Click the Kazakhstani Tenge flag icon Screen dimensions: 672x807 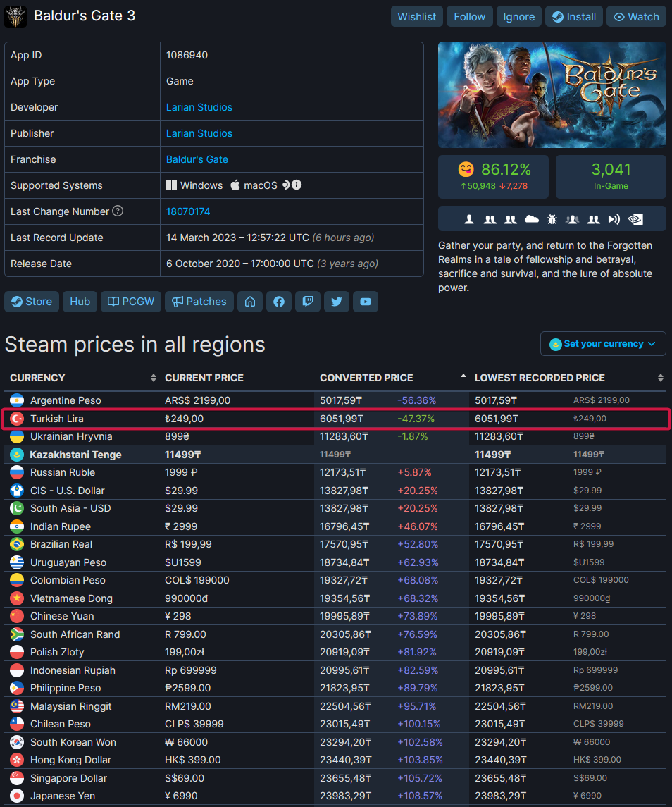(x=17, y=455)
